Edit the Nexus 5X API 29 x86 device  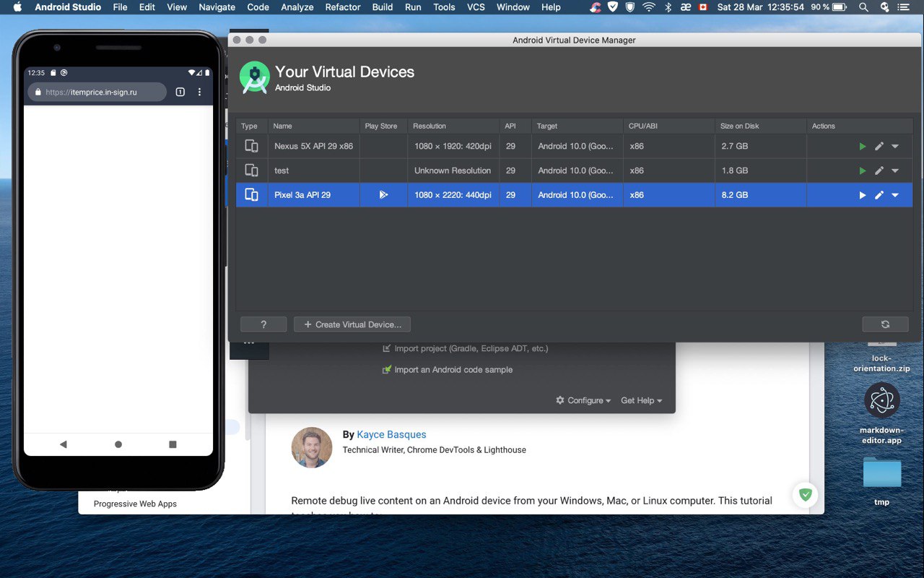click(x=879, y=146)
